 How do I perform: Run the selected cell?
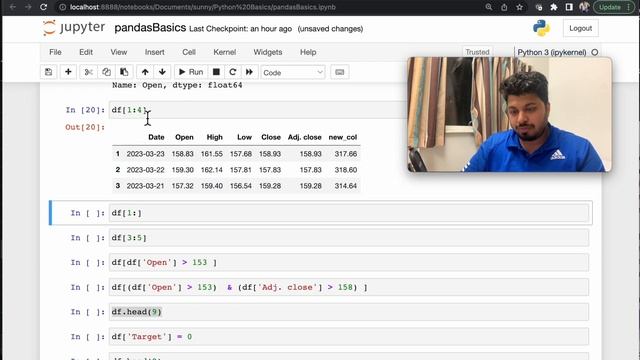point(191,72)
